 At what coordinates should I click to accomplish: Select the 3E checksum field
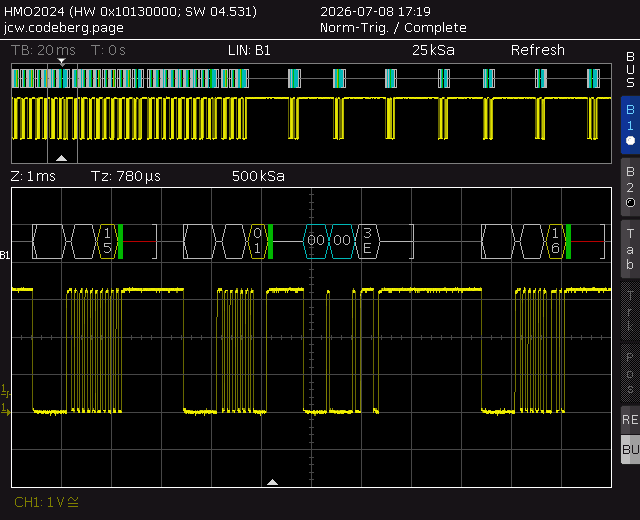[367, 241]
